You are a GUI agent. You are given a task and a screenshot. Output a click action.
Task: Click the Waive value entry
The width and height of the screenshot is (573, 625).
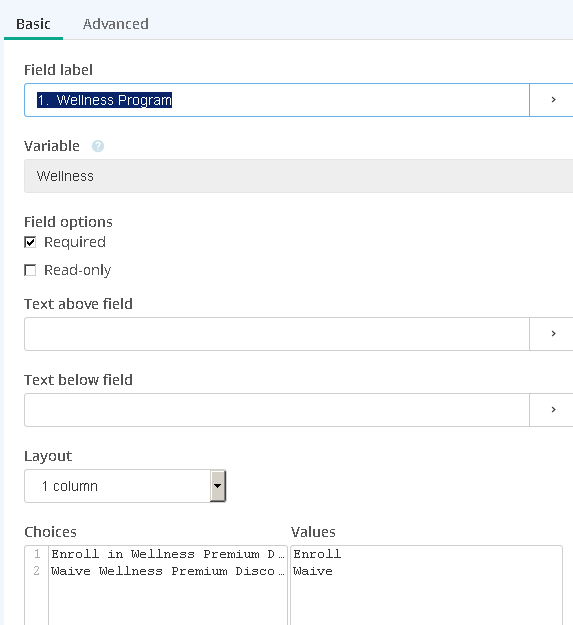(313, 571)
